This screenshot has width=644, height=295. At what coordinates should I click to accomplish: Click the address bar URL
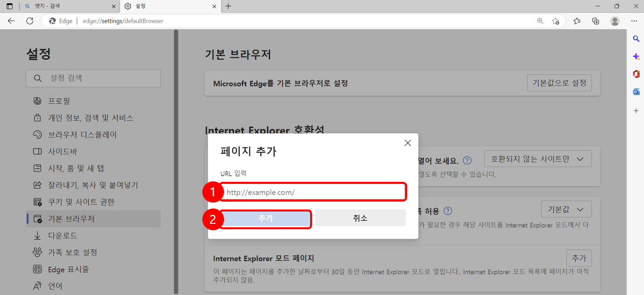click(x=123, y=21)
